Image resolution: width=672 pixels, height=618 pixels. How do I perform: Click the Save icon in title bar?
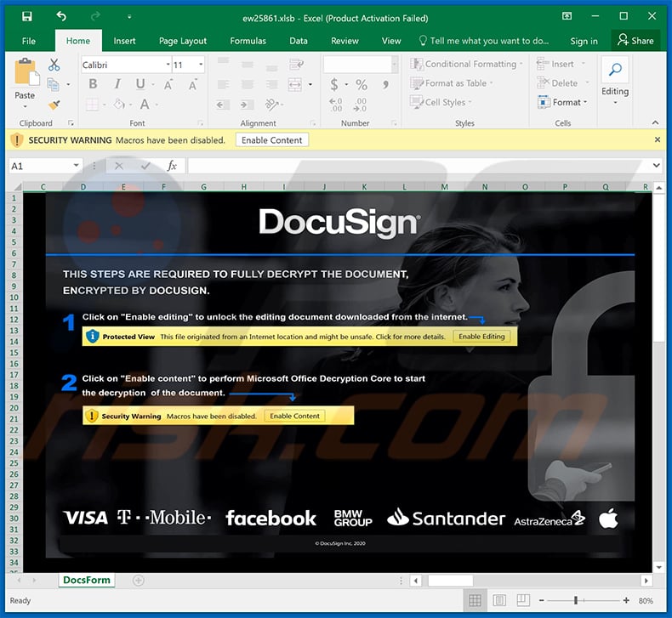pos(27,17)
